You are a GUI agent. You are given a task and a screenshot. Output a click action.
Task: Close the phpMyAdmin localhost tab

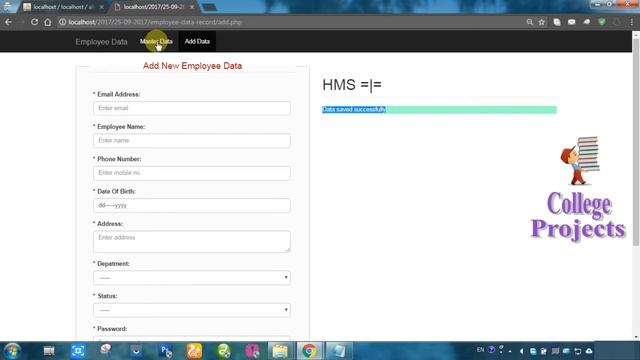(x=101, y=7)
